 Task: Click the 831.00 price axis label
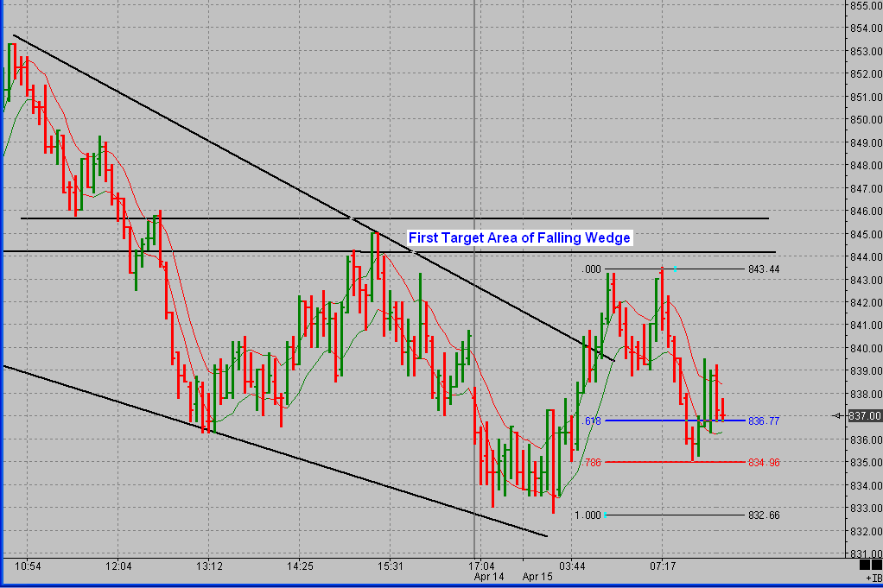pos(866,553)
